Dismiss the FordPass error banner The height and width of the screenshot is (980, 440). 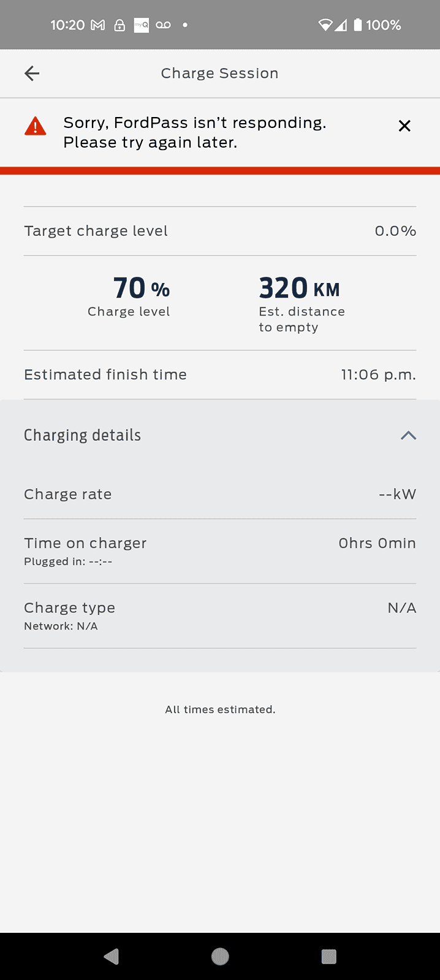(404, 126)
